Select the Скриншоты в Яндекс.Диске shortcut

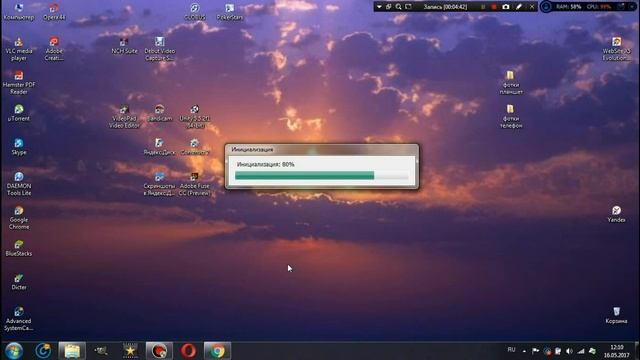coord(160,184)
